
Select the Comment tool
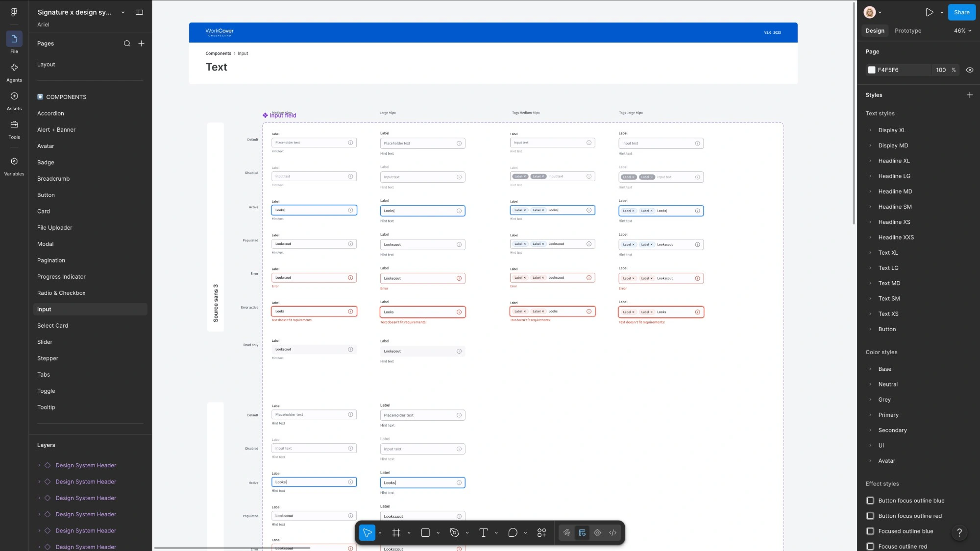tap(513, 532)
